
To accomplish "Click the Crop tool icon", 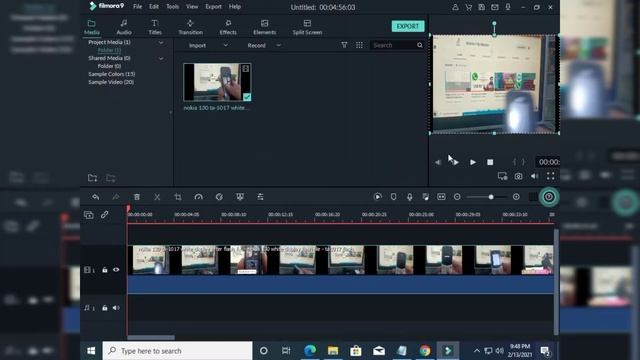I will coord(178,197).
